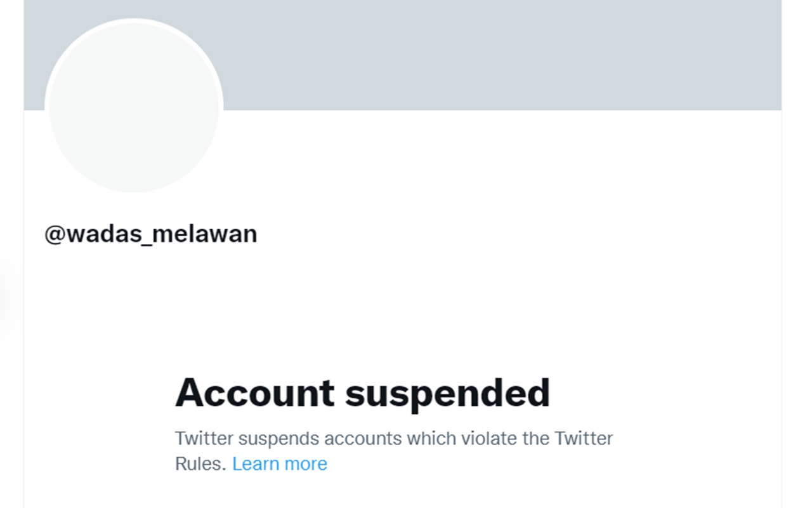Select the Learn more hyperlink text

tap(280, 464)
